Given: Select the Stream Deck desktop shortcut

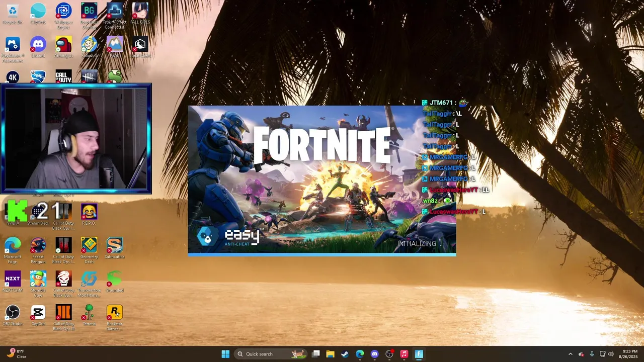Looking at the screenshot, I should click(x=38, y=215).
